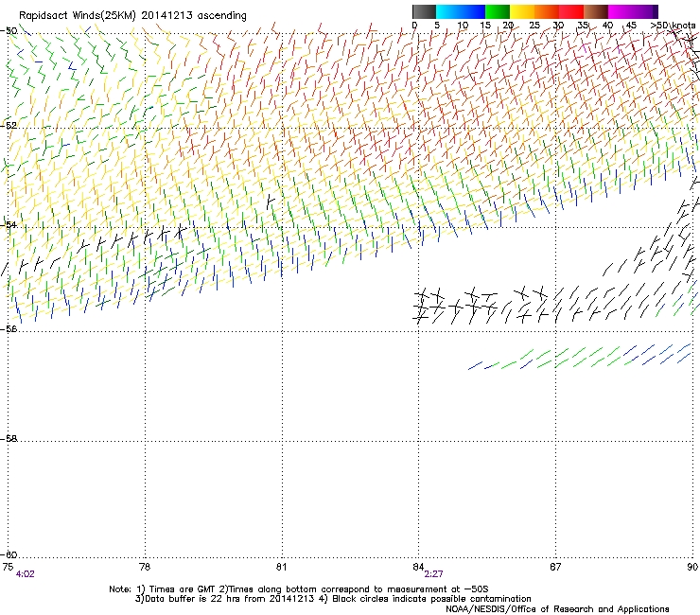Click the red 30-35 knots color band
This screenshot has height=615, width=700.
[x=571, y=11]
